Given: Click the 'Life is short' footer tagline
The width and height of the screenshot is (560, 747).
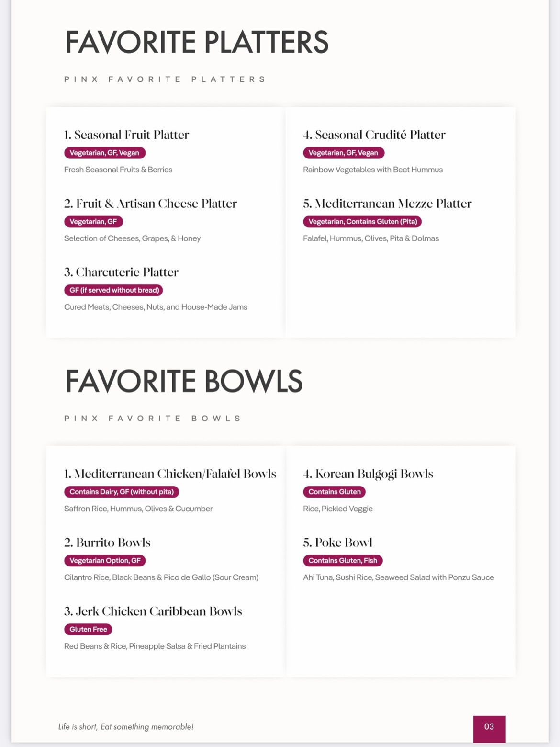Looking at the screenshot, I should point(126,727).
